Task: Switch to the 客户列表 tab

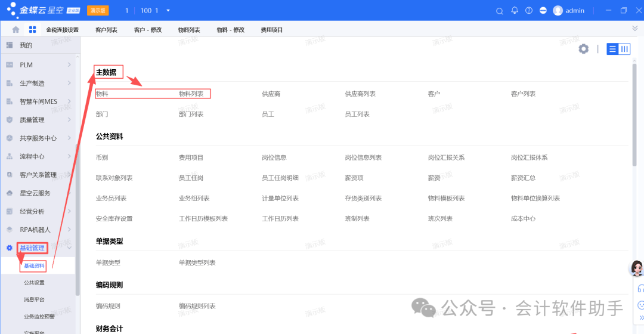Action: click(106, 30)
